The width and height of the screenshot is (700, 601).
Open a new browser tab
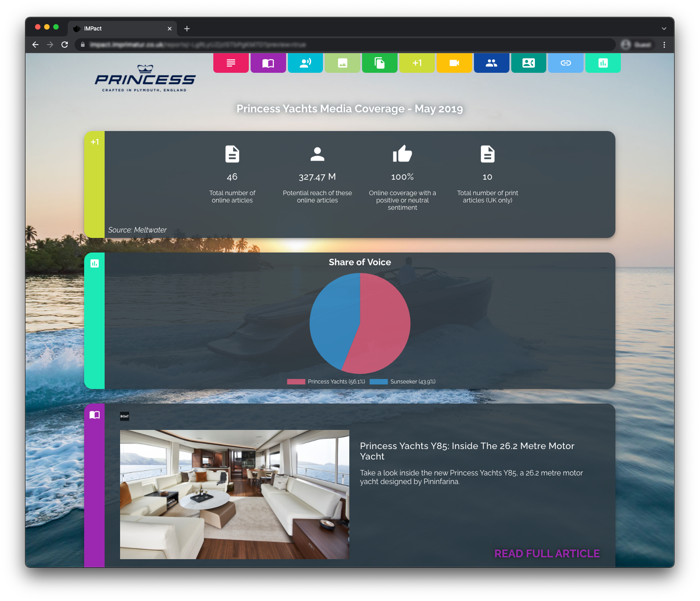point(187,29)
